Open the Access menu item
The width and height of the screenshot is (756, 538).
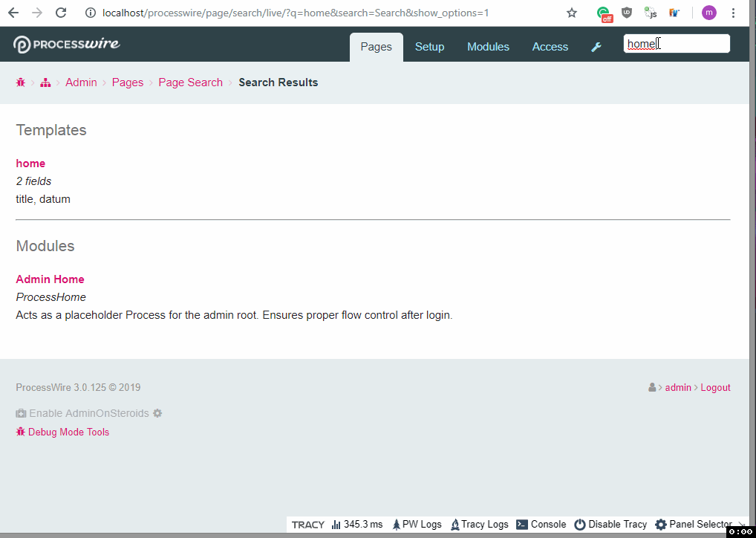[x=550, y=46]
